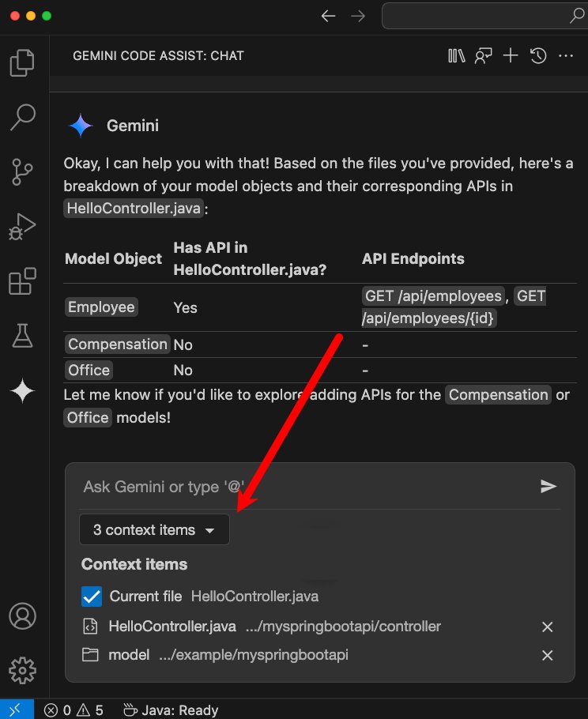Screen dimensions: 588x719
Task: Click HelloController.java context item row
Action: tap(318, 627)
